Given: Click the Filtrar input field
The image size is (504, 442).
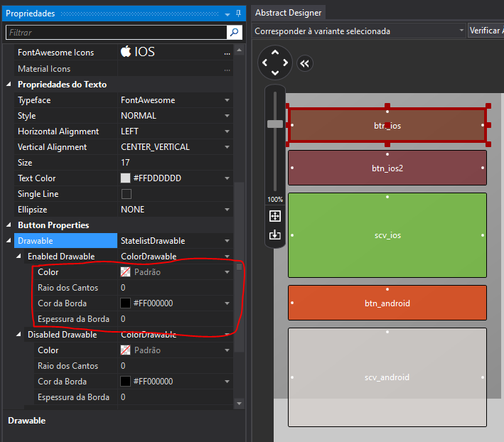Looking at the screenshot, I should [x=117, y=33].
